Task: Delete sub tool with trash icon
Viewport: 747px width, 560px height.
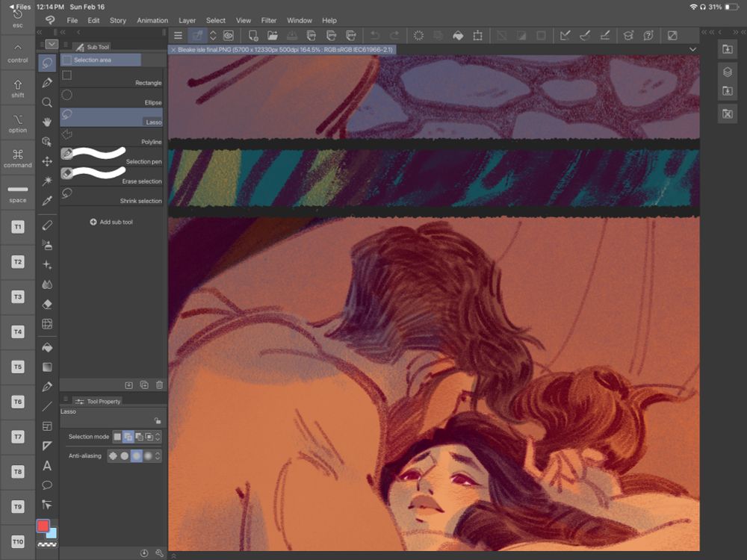Action: pos(159,385)
